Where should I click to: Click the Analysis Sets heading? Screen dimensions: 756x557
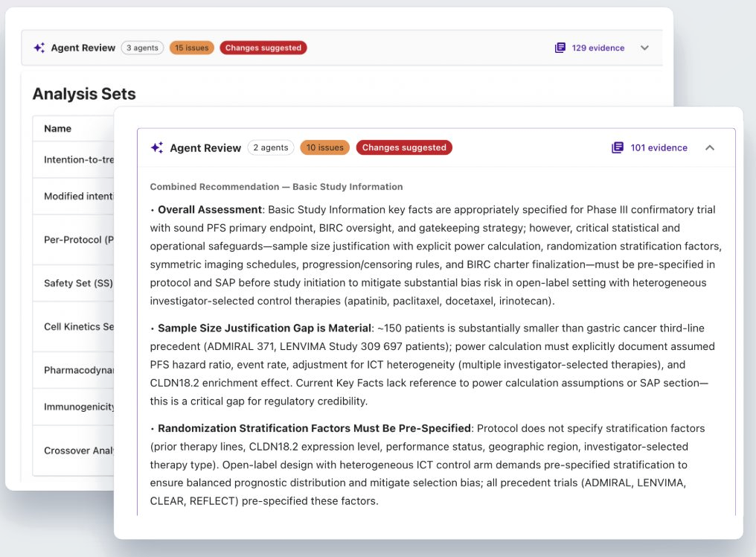tap(84, 94)
